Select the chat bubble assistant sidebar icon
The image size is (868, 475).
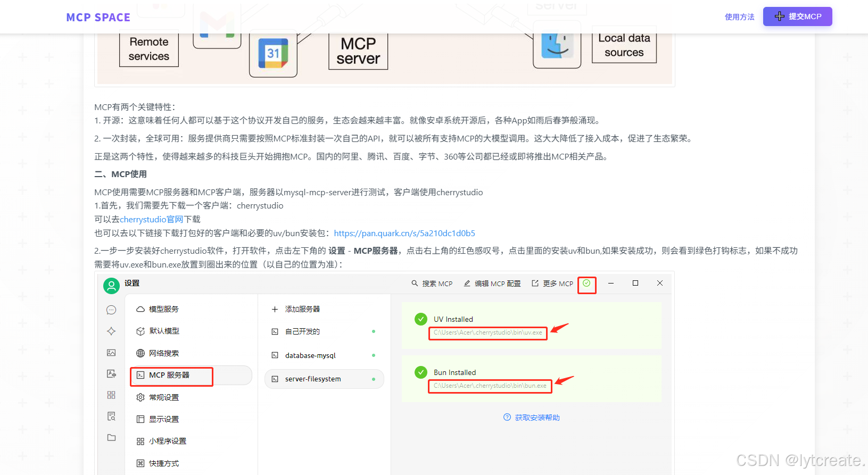[x=111, y=310]
